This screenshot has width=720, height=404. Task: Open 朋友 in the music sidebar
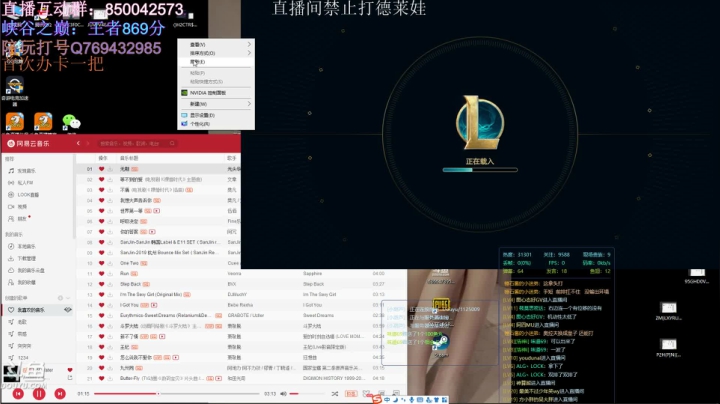click(22, 219)
